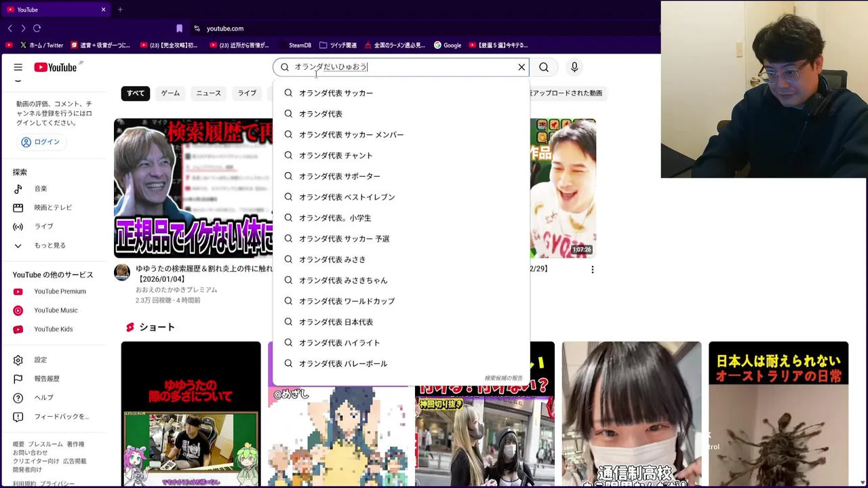Select the plain オランダ代表 suggestion

tap(401, 114)
